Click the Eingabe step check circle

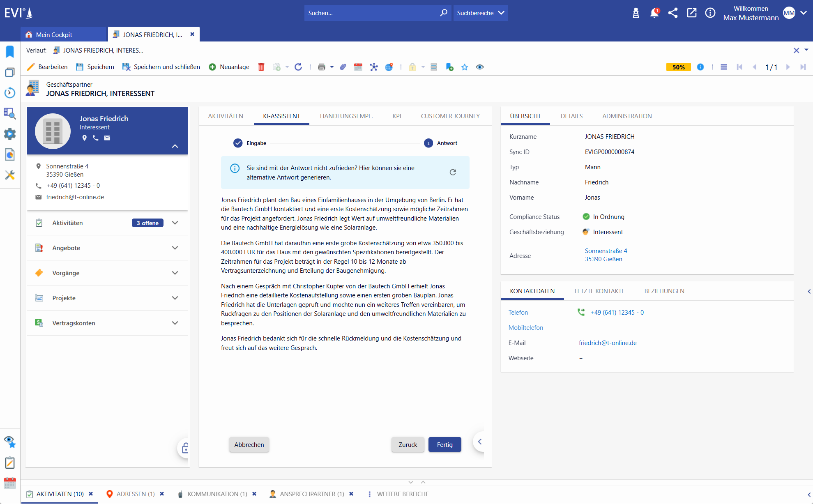[238, 143]
